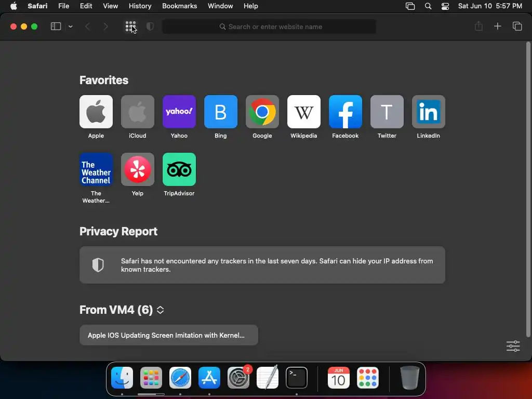Open the Facebook favorite
This screenshot has height=399, width=532.
[345, 112]
